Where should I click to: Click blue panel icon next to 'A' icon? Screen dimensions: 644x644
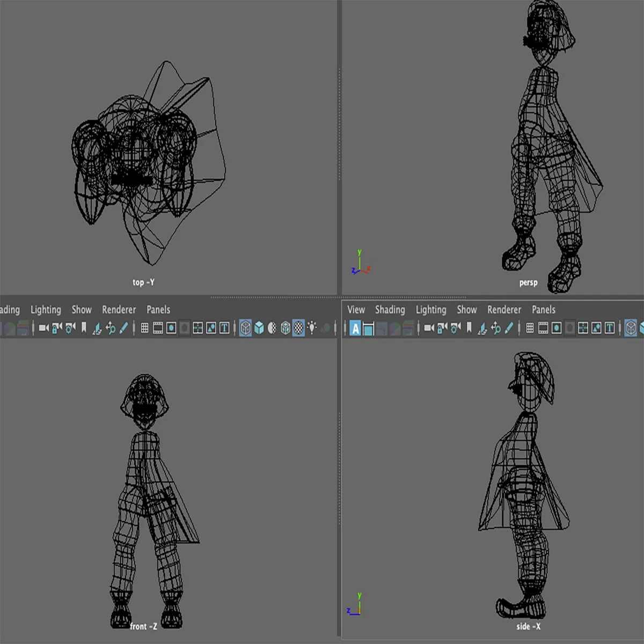click(368, 328)
